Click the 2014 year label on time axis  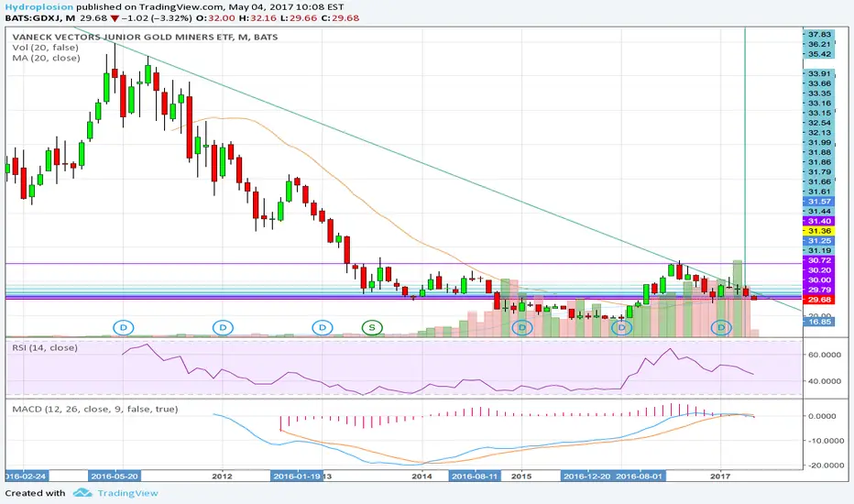(x=422, y=477)
